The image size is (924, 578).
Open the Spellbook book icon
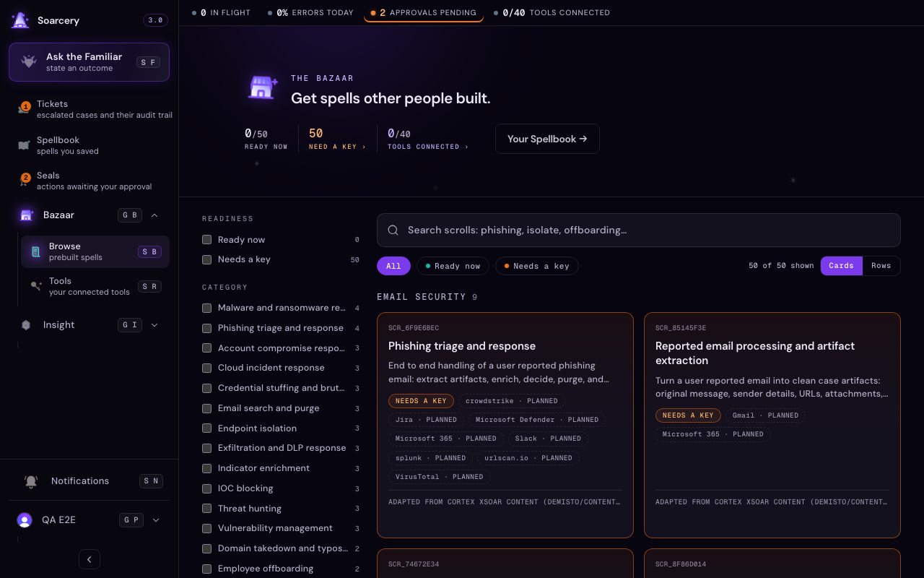[24, 145]
